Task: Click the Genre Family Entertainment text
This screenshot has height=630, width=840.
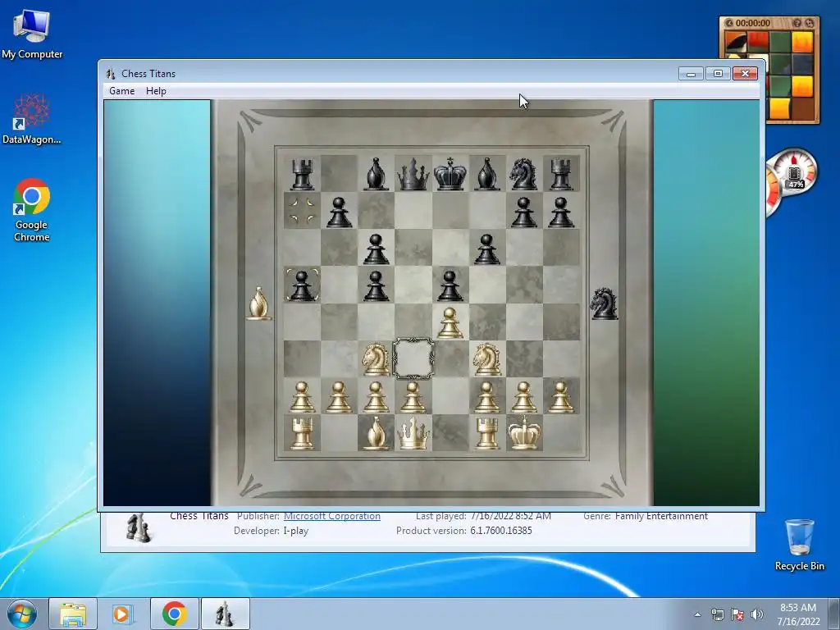Action: click(x=646, y=517)
